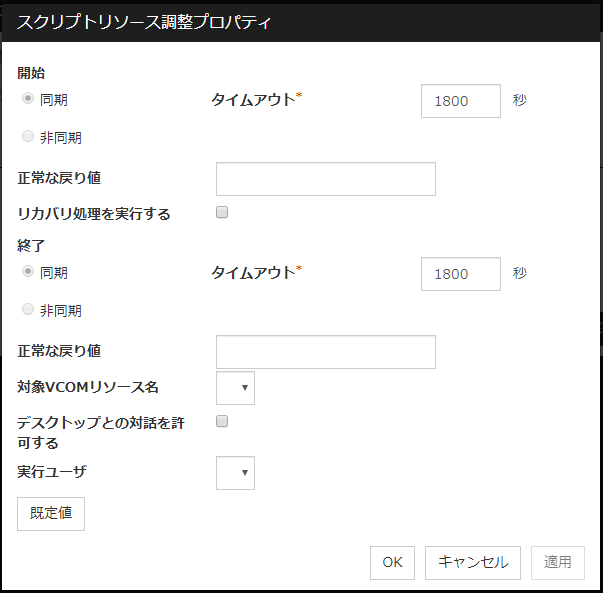
Task: Click the 対象VCOMリソース名 label
Action: 88,387
